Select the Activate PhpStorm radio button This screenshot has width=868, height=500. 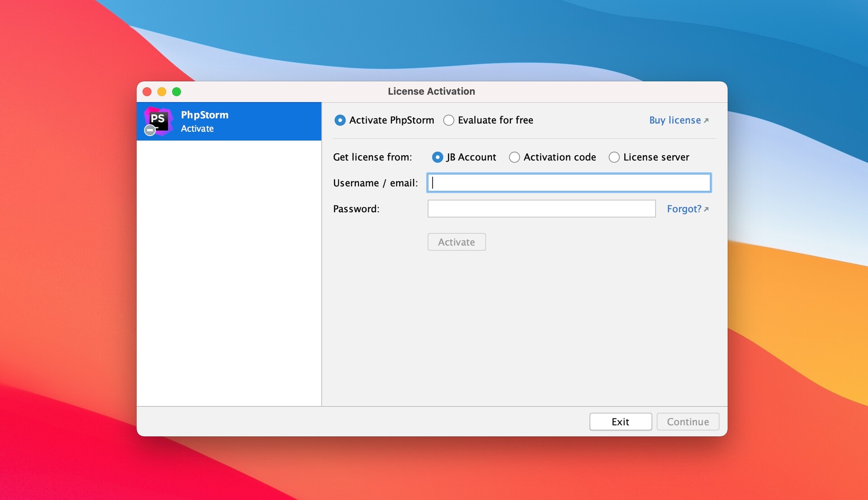[340, 120]
